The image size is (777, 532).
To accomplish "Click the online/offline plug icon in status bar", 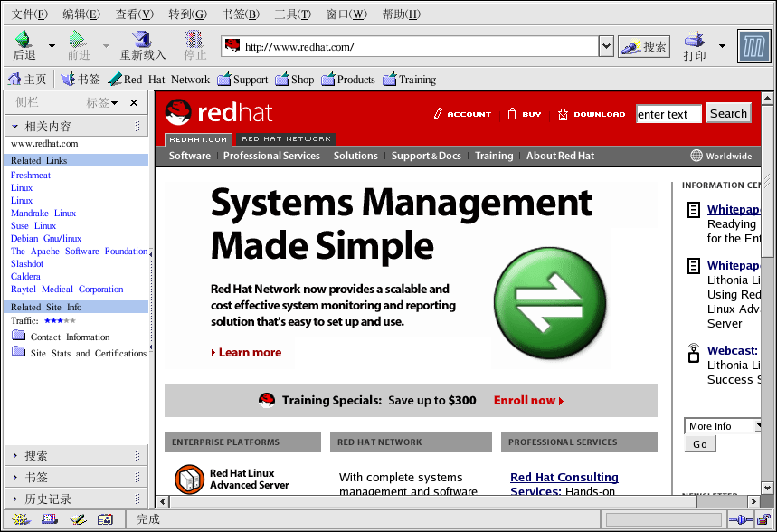I will click(737, 519).
